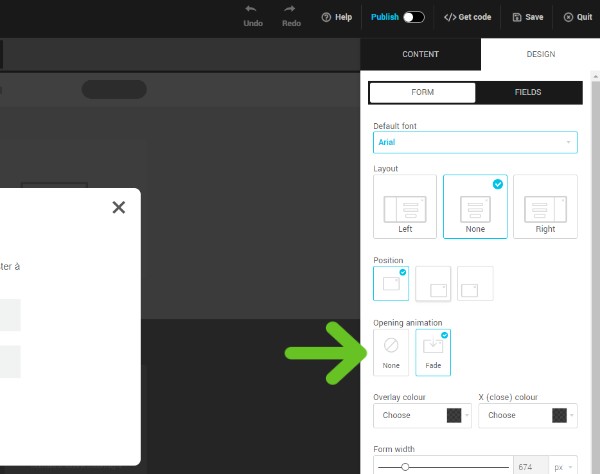Open Help from the top bar
The image size is (600, 474).
337,17
